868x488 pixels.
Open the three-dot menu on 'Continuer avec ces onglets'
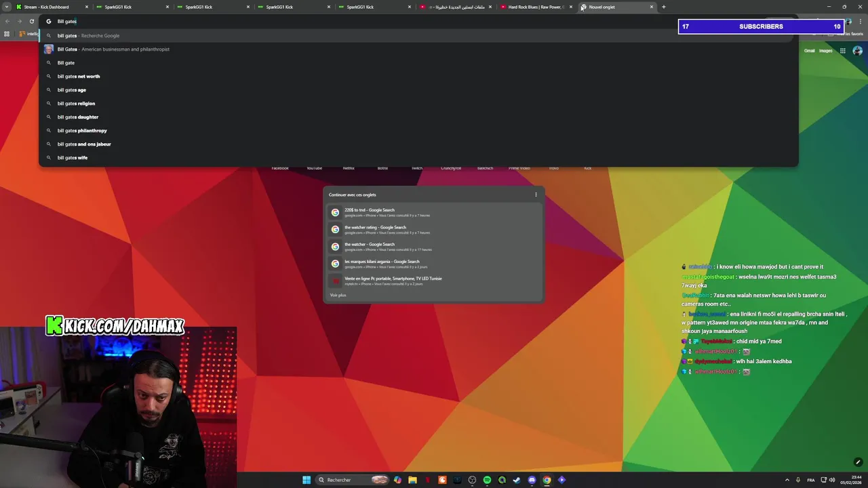(x=536, y=195)
